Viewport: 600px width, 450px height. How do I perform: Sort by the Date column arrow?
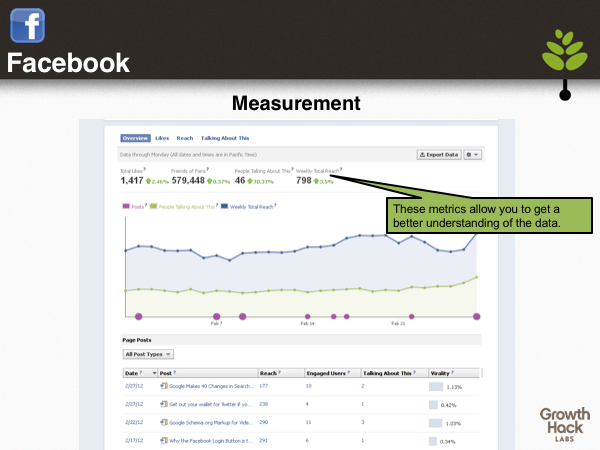[x=154, y=373]
